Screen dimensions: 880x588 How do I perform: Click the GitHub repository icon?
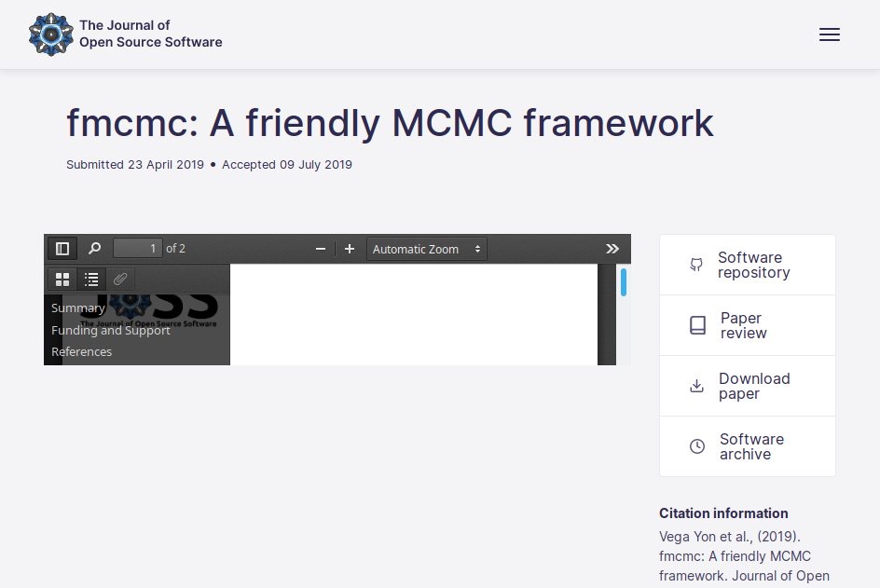coord(696,265)
